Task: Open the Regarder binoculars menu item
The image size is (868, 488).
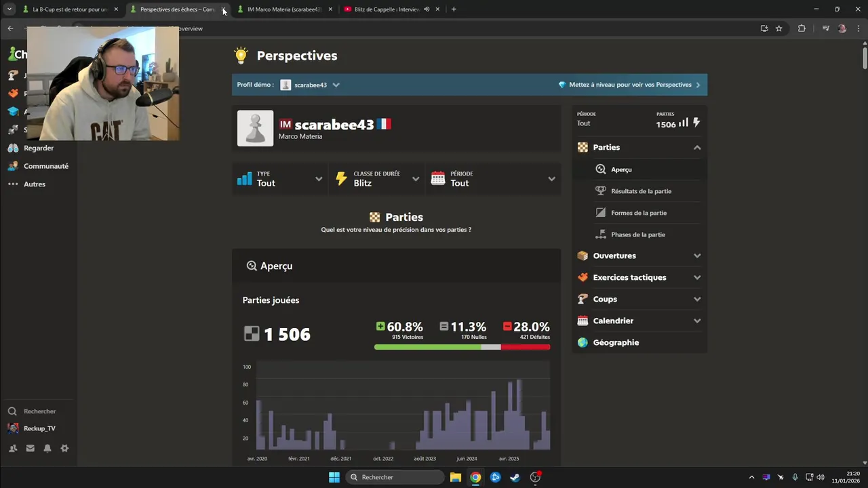Action: 31,148
